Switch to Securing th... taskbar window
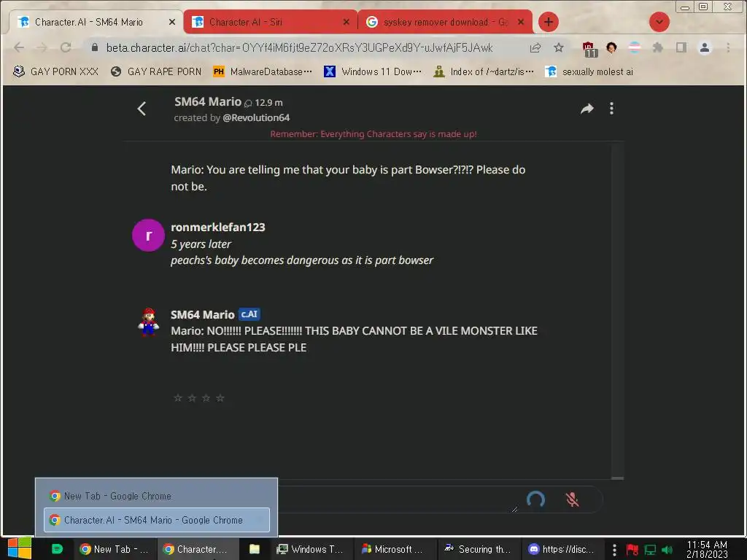 [478, 549]
